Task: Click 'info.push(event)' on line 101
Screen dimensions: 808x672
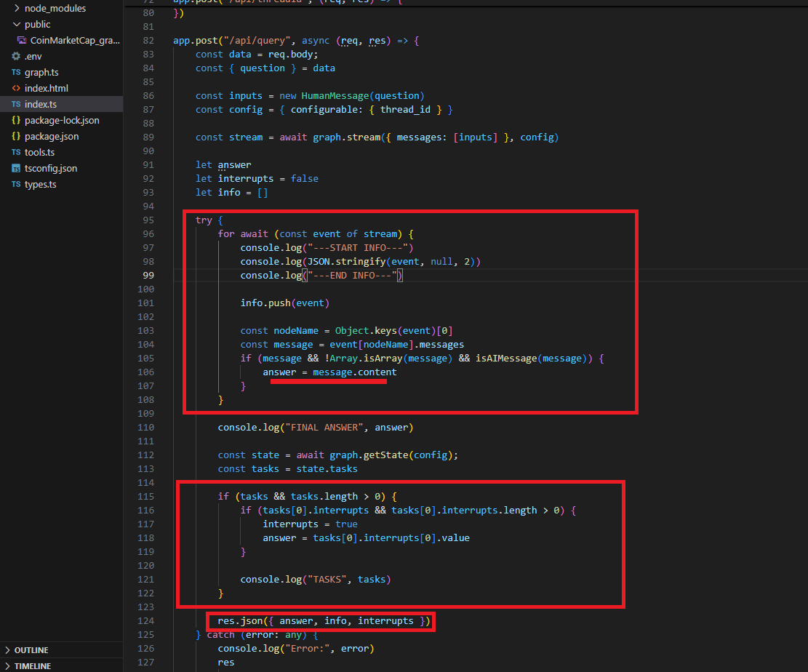Action: click(x=285, y=303)
